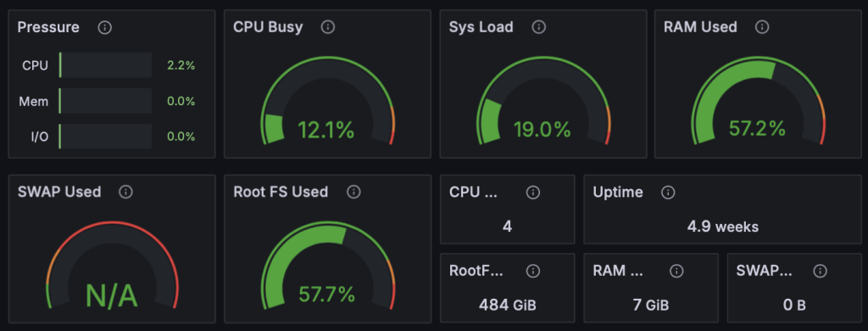Click the 484 GiB RootFS total value
This screenshot has width=868, height=331.
coord(508,306)
